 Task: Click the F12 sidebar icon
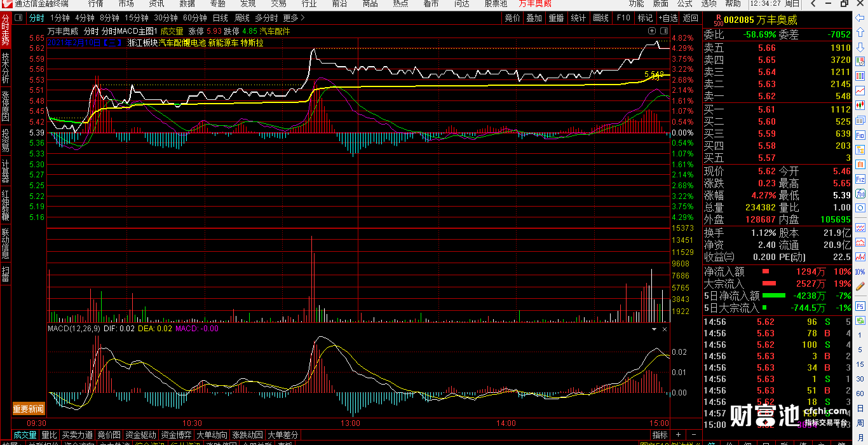click(x=860, y=179)
